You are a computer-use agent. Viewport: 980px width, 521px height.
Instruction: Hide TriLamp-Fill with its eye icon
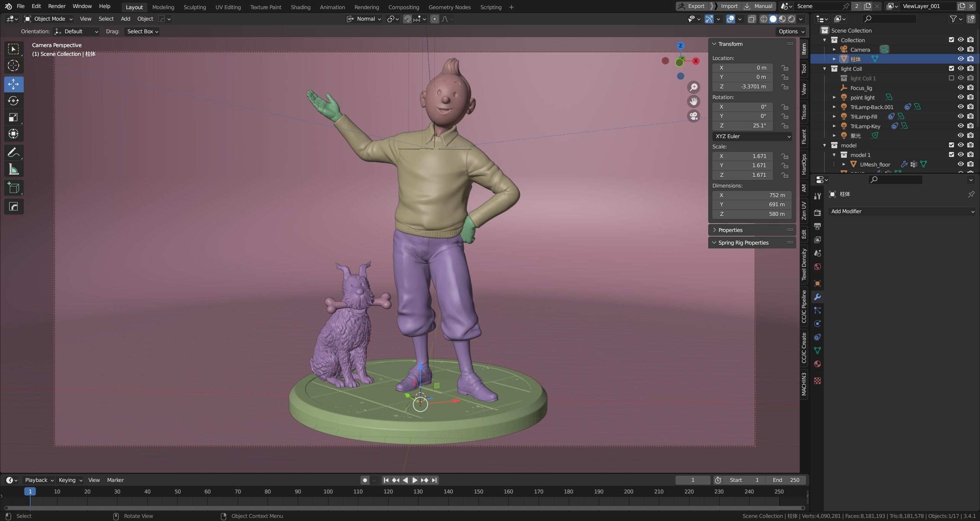[x=960, y=116]
